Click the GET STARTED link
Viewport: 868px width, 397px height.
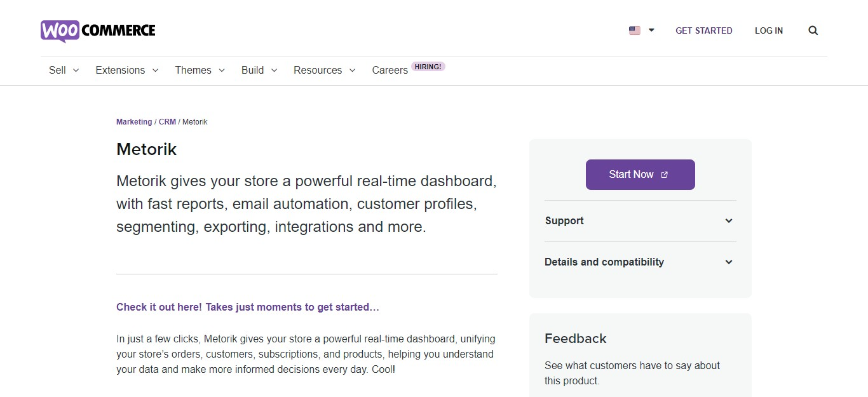coord(703,30)
